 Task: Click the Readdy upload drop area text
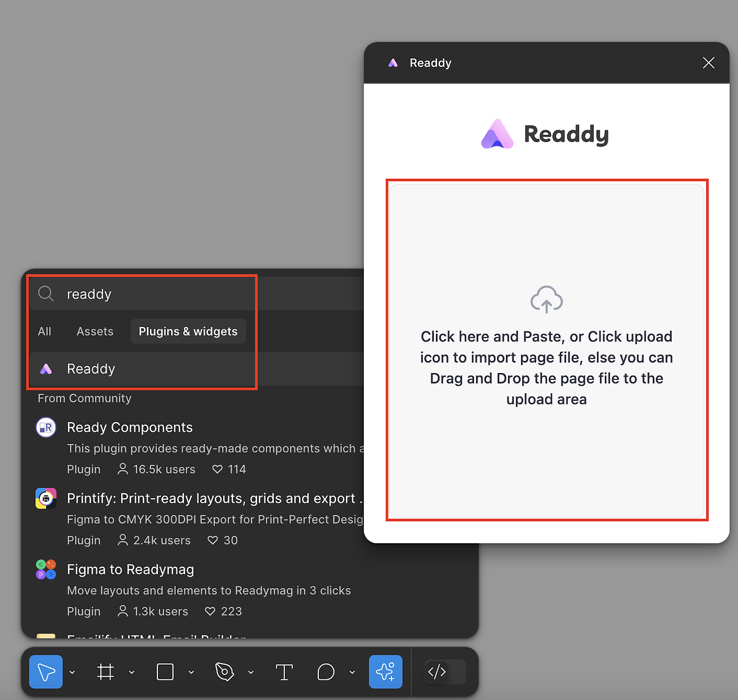click(547, 368)
